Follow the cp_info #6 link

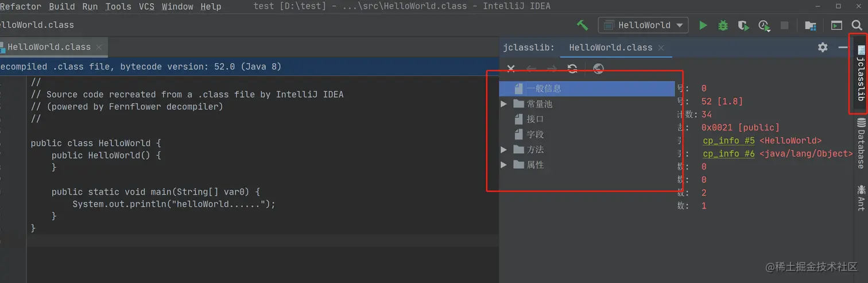click(x=728, y=154)
